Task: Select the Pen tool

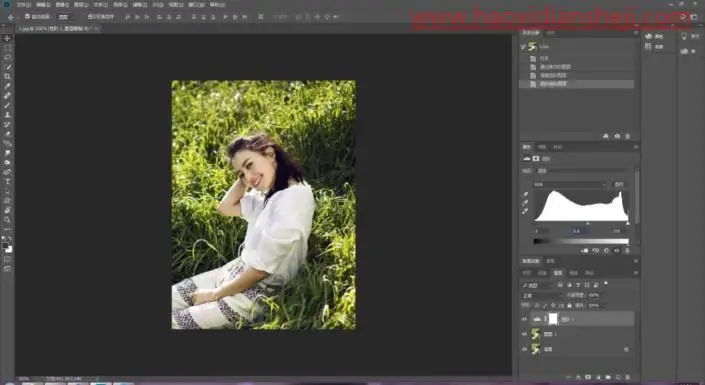Action: (x=7, y=172)
